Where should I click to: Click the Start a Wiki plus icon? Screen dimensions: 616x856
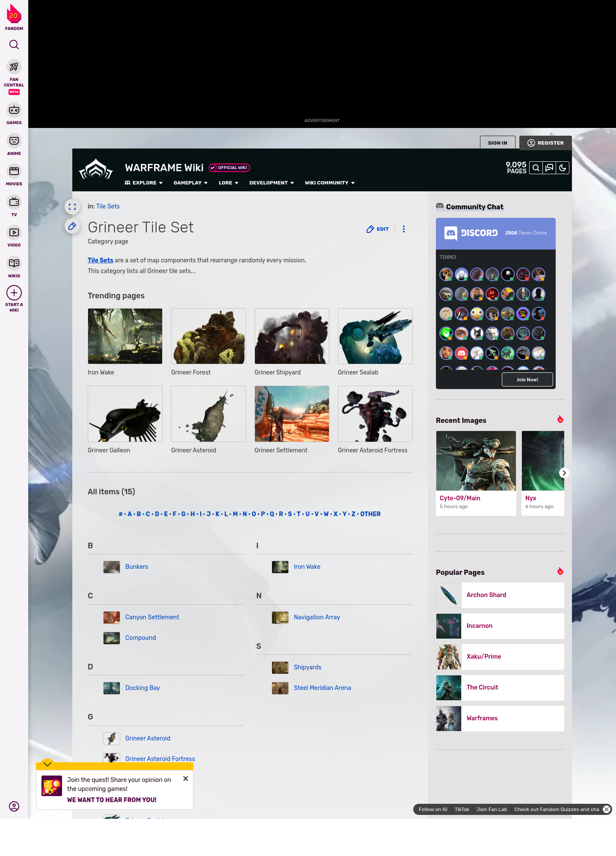click(14, 293)
